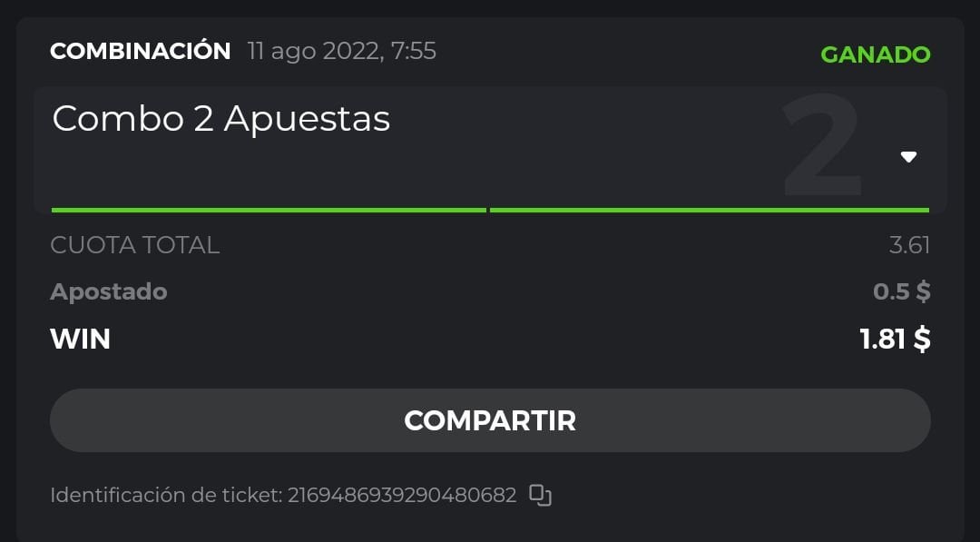The image size is (980, 542).
Task: Select the WIN label
Action: tap(81, 339)
